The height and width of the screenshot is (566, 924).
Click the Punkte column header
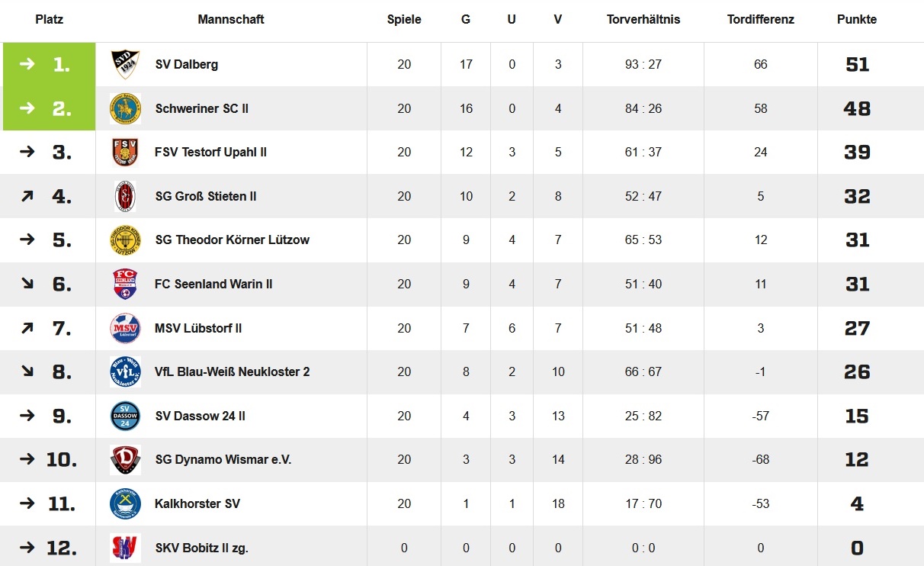coord(857,20)
